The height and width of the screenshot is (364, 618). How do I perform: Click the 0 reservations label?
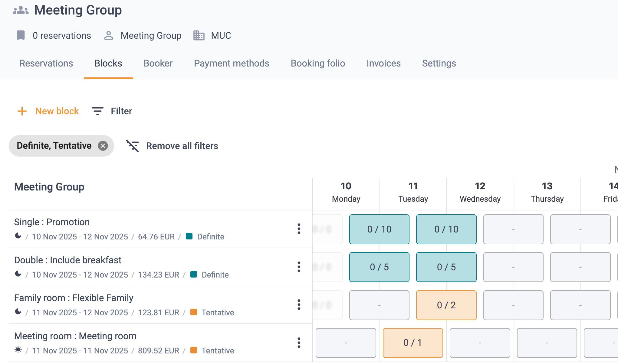[62, 36]
